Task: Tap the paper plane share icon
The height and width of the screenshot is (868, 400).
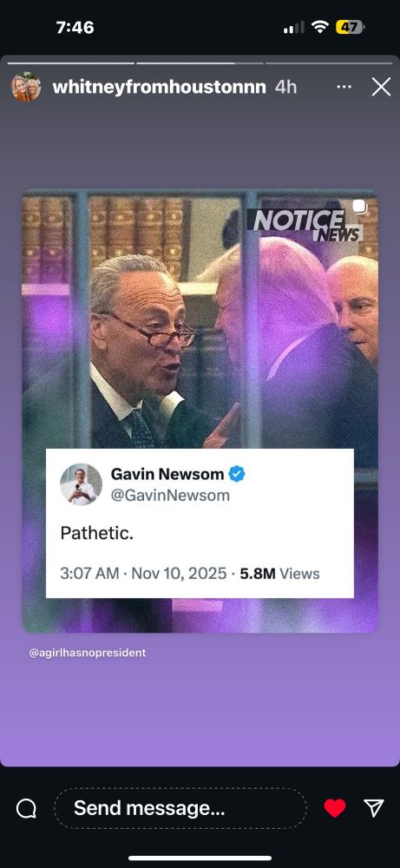Action: tap(374, 808)
